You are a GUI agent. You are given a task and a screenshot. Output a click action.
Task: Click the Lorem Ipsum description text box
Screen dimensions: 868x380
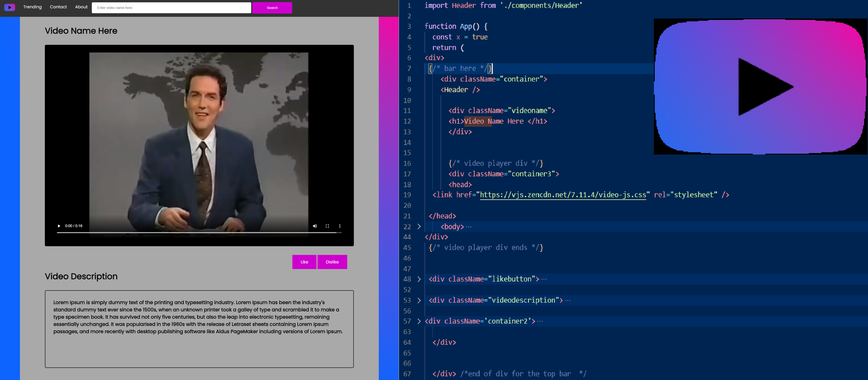(199, 329)
